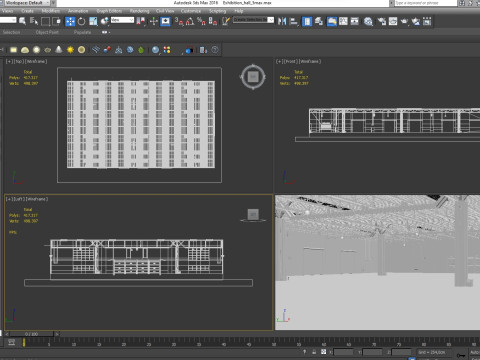Activate the Select and Manipulate tool

pyautogui.click(x=154, y=21)
